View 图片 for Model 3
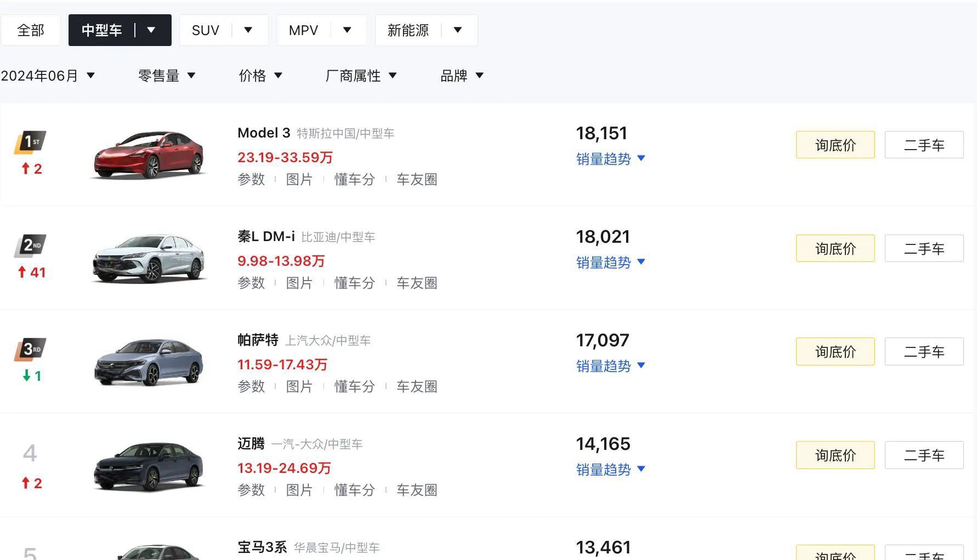The width and height of the screenshot is (977, 560). tap(299, 179)
